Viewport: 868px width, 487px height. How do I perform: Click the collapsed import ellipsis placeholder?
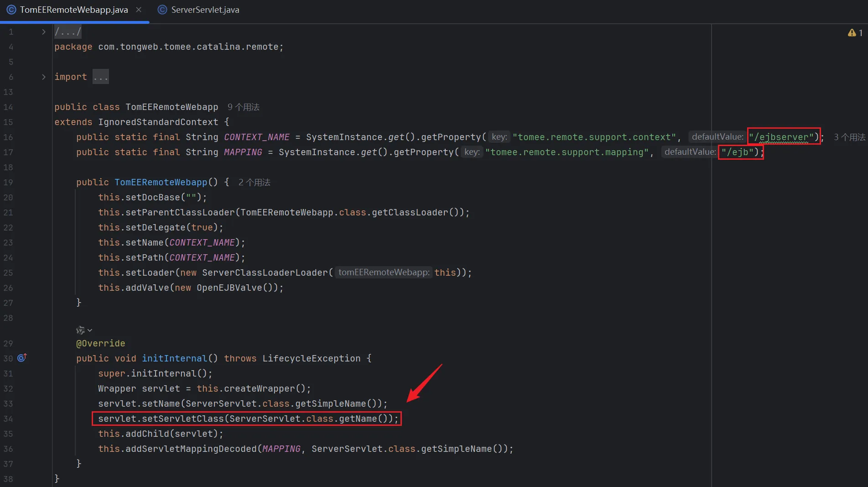[x=100, y=77]
